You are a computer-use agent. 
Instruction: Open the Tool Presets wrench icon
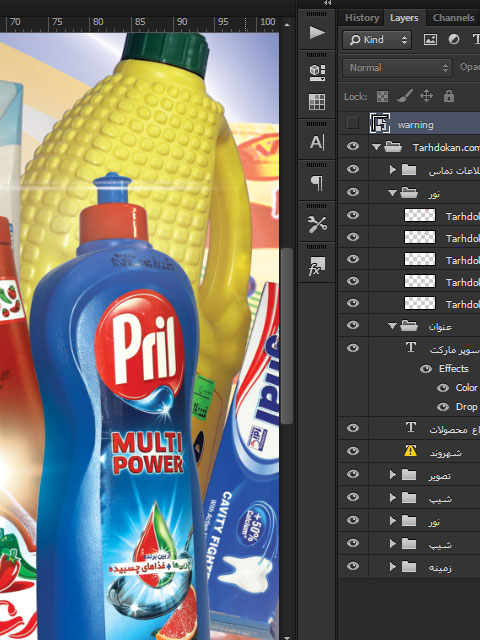point(317,224)
